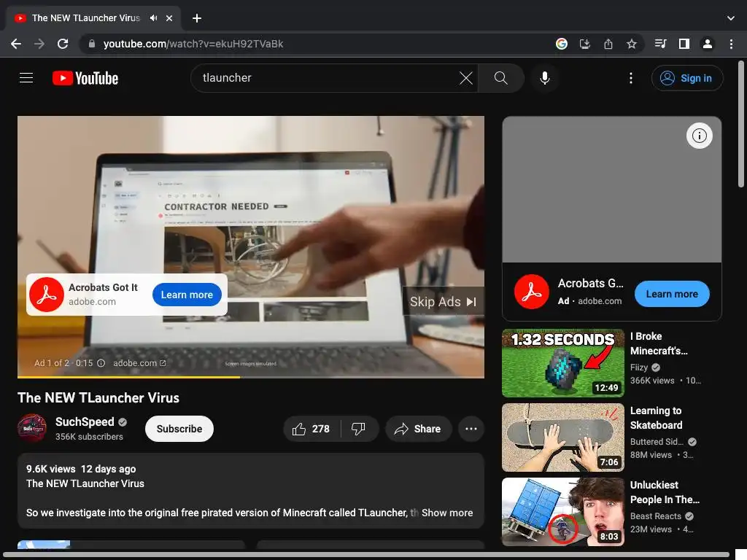Open media controls icon in toolbar
Image resolution: width=747 pixels, height=560 pixels.
(x=660, y=44)
